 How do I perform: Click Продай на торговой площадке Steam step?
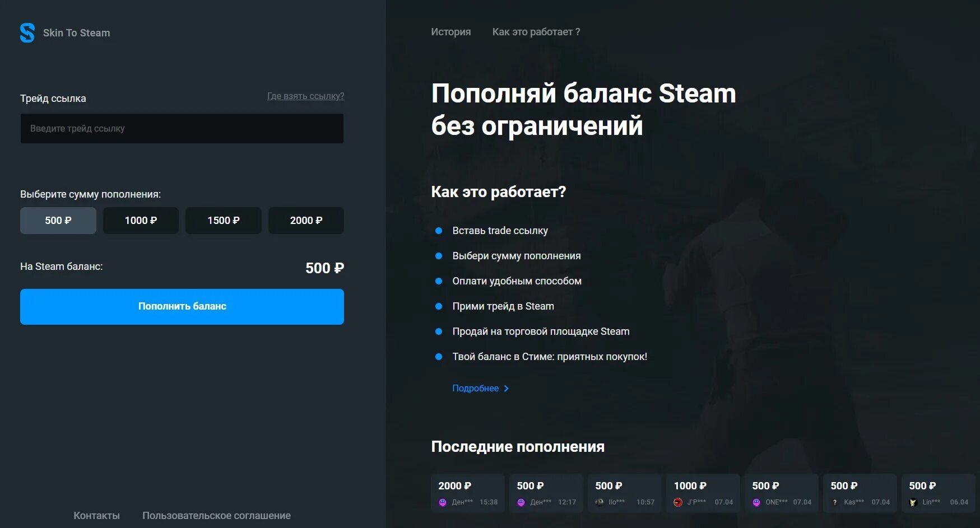pyautogui.click(x=541, y=331)
